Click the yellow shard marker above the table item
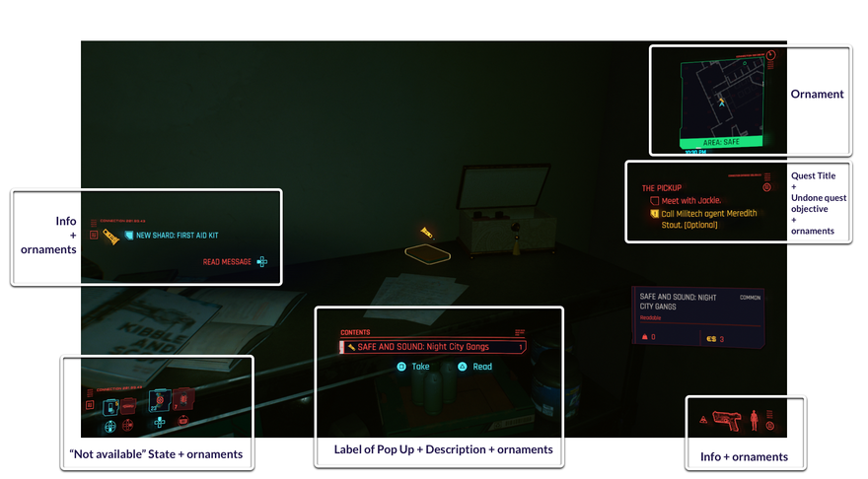 (426, 233)
